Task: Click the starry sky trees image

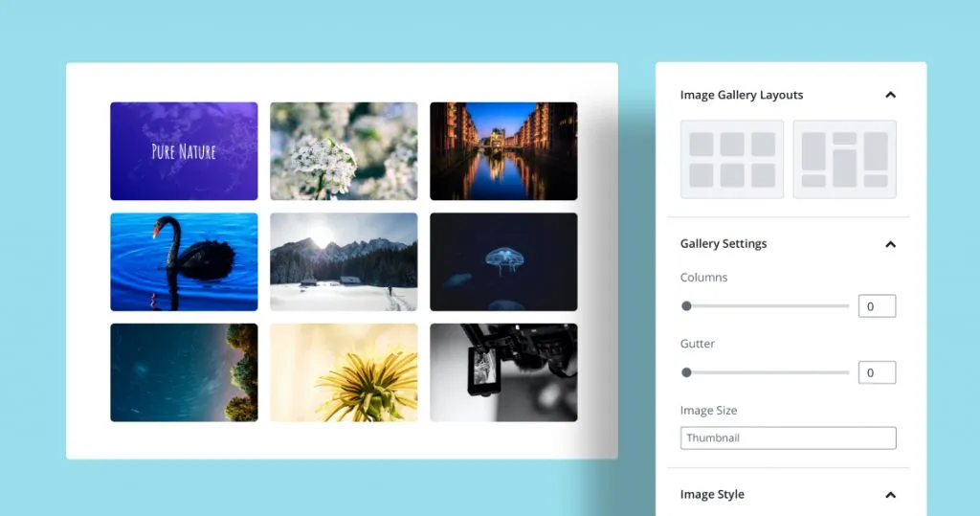Action: [x=184, y=372]
